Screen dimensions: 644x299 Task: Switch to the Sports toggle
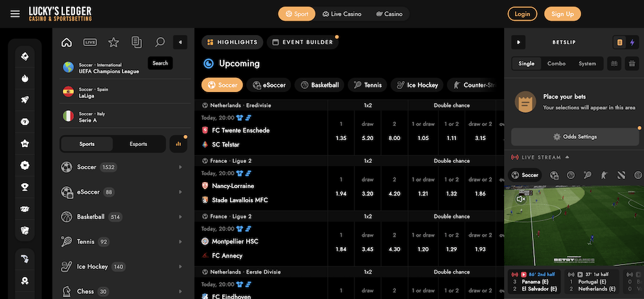coord(87,144)
